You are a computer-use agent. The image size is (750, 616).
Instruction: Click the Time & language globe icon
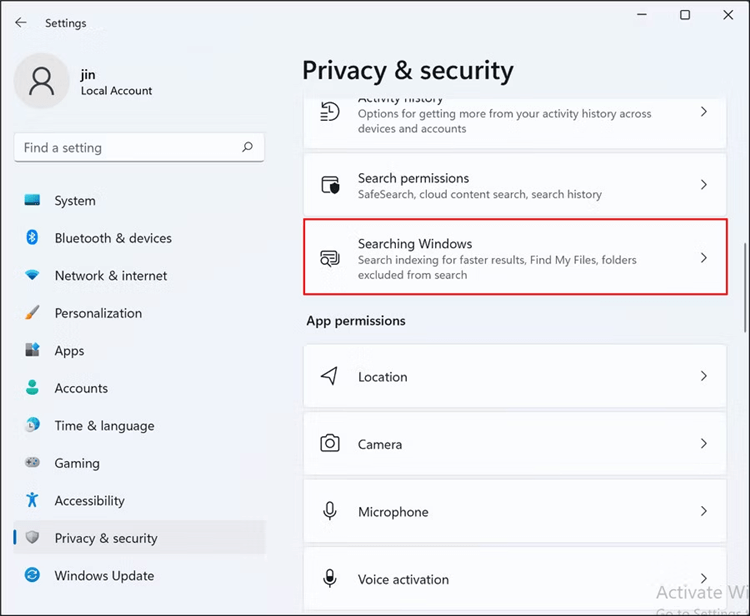point(32,425)
